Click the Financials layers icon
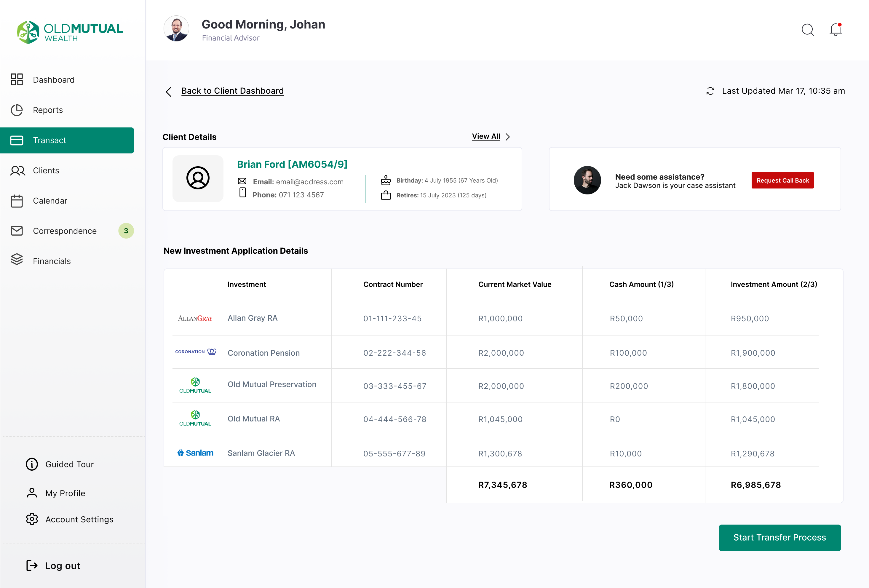Image resolution: width=869 pixels, height=588 pixels. (17, 259)
